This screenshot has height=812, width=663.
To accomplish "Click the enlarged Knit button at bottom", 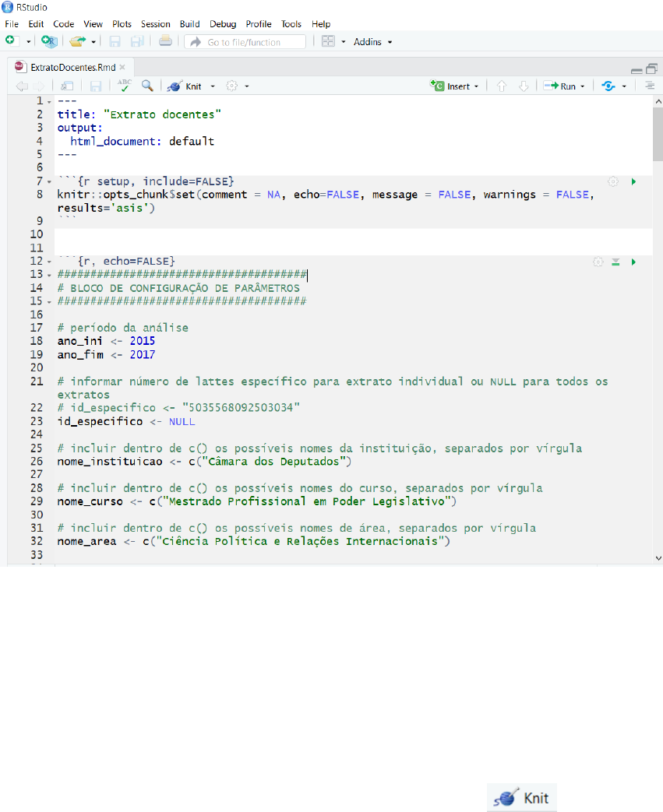I will [521, 797].
